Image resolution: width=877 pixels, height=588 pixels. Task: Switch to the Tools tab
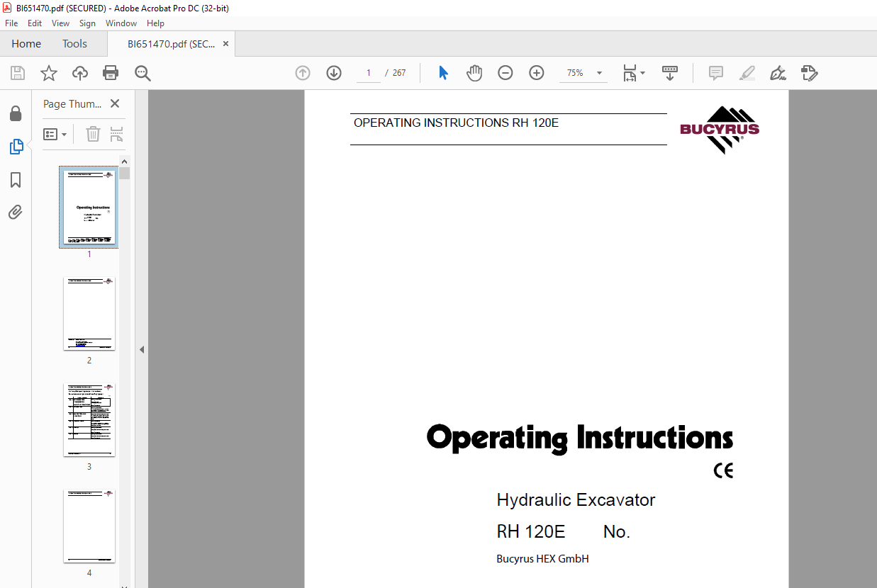(x=74, y=44)
